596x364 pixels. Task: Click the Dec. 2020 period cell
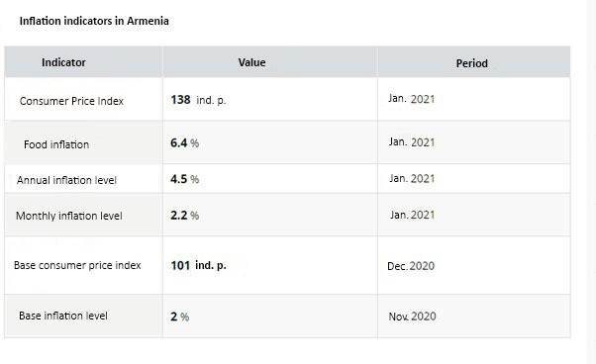[x=411, y=266]
